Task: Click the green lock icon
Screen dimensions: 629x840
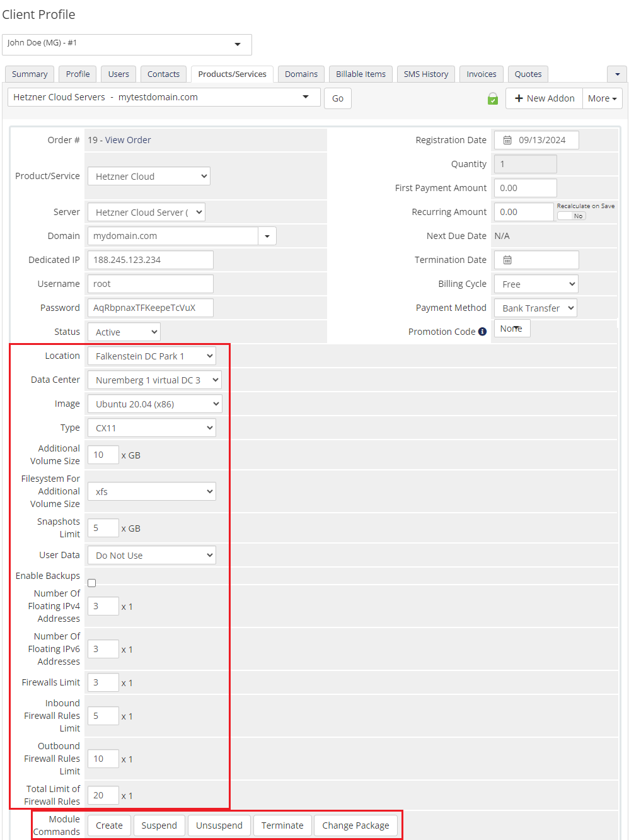Action: (493, 98)
